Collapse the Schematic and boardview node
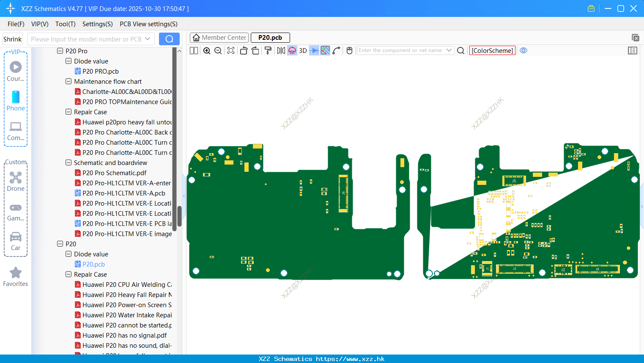The height and width of the screenshot is (363, 644). pos(69,162)
